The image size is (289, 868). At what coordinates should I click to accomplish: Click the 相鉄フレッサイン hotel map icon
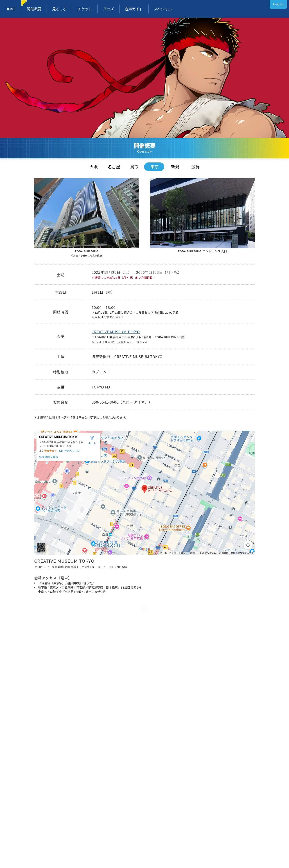146,537
